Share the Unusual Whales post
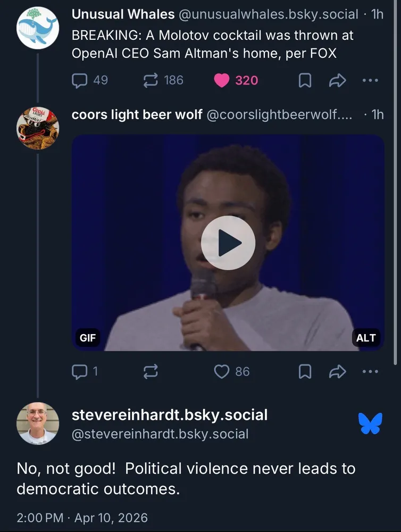 tap(338, 80)
